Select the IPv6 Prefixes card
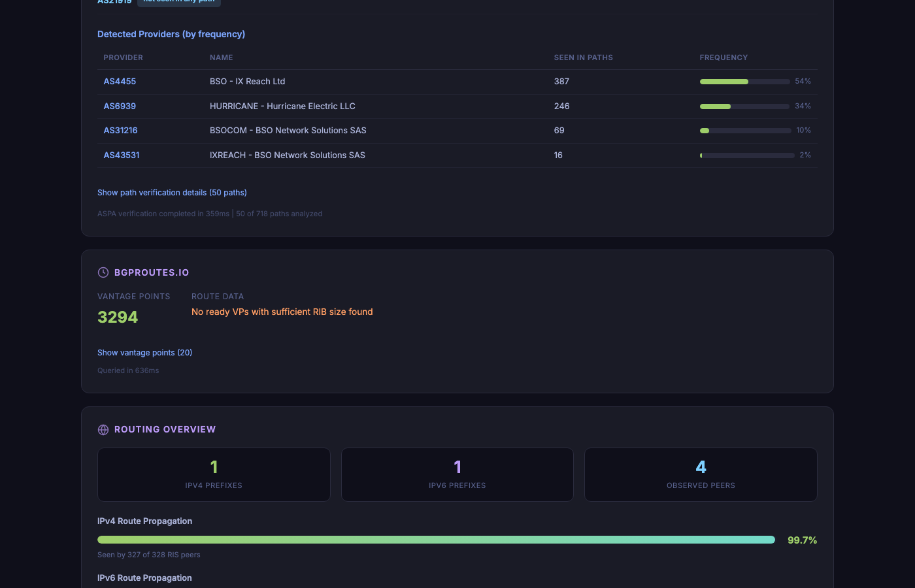 point(457,474)
